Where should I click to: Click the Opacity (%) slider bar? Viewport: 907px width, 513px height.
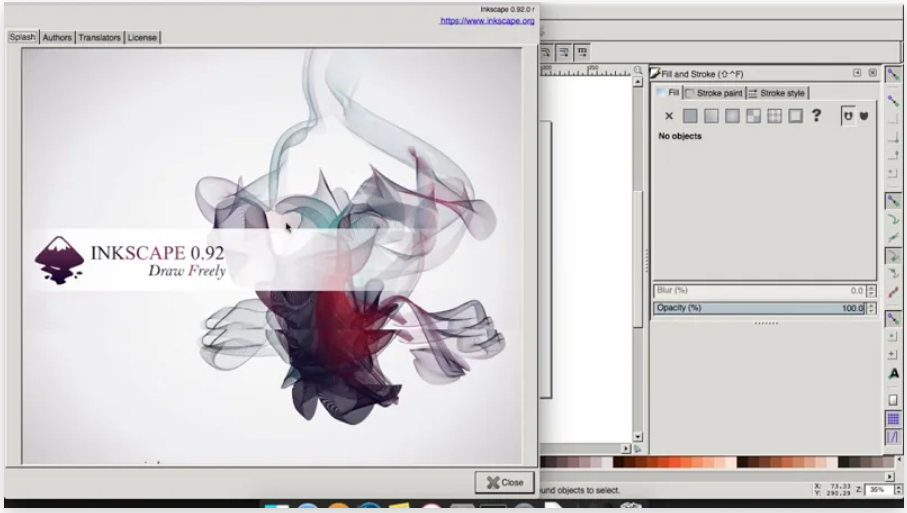[x=759, y=308]
